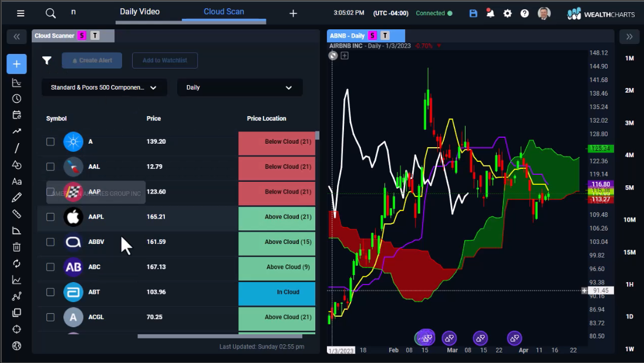The height and width of the screenshot is (363, 644).
Task: Select the Cloud Scanner panel tab
Action: (x=73, y=36)
